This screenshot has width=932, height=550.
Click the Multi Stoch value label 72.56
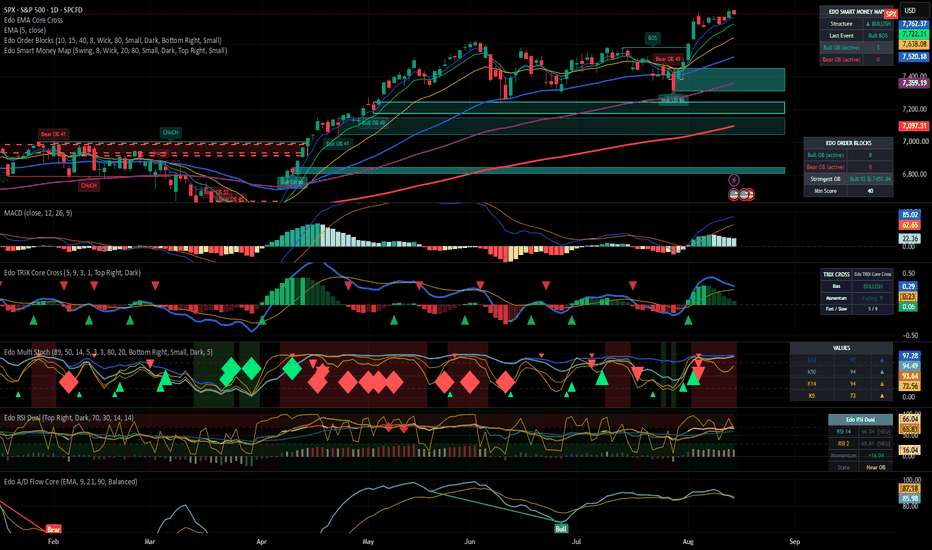909,386
